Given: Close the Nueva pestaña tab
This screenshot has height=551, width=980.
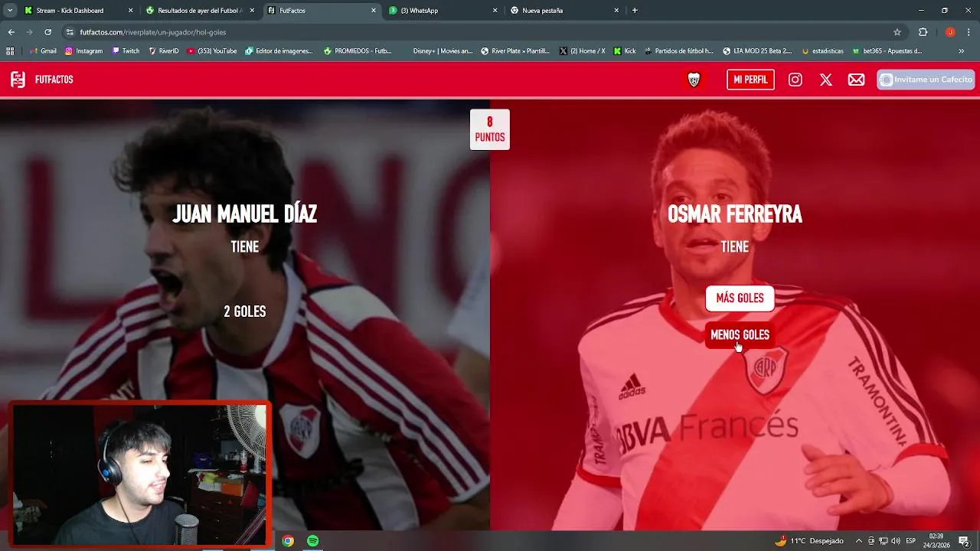Looking at the screenshot, I should 616,11.
